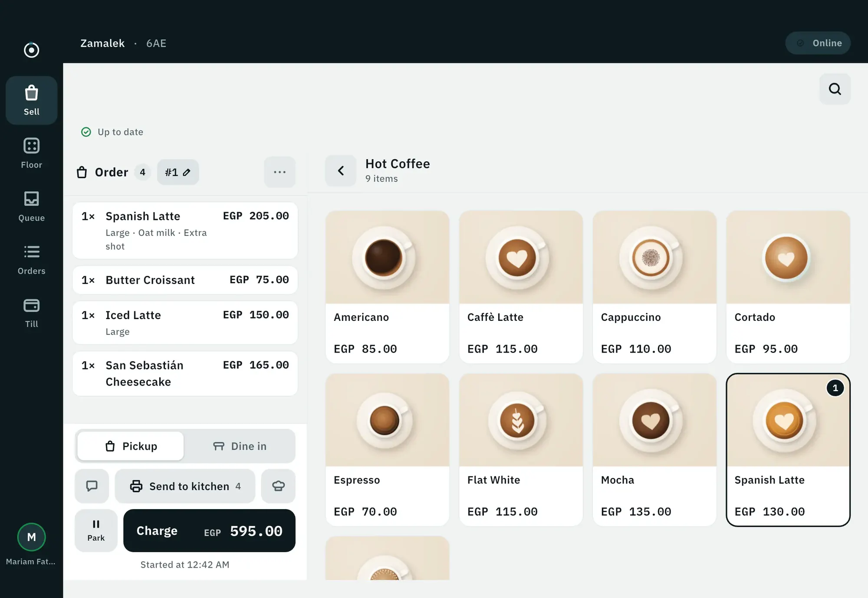Click the chef hat kitchen icon
868x598 pixels.
(278, 486)
